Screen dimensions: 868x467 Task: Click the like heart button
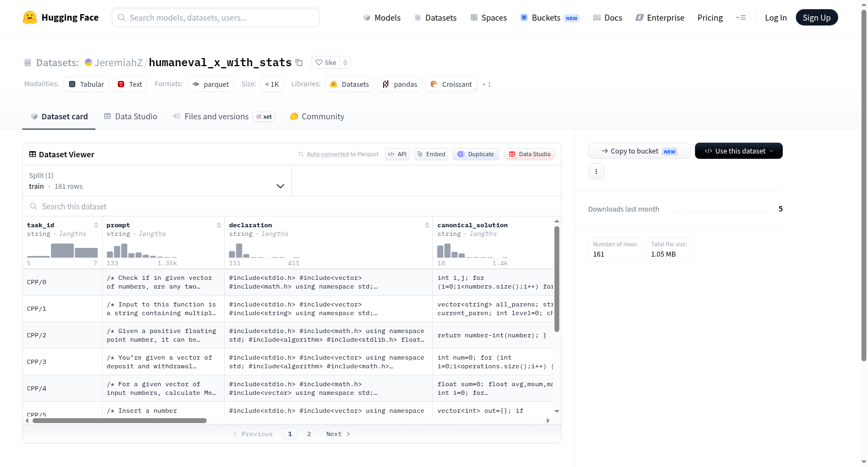[326, 62]
